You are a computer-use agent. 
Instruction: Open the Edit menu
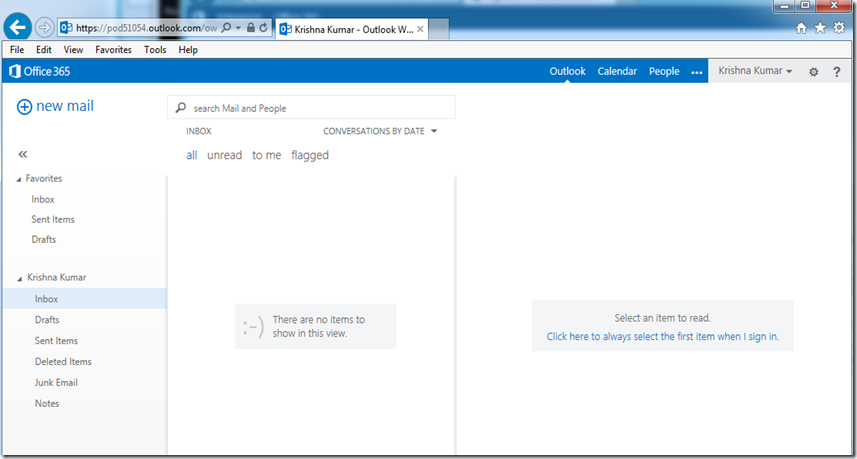pos(44,50)
